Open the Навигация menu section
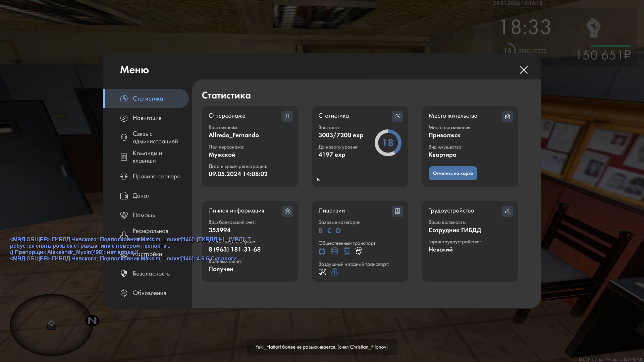The height and width of the screenshot is (362, 644). pos(147,118)
